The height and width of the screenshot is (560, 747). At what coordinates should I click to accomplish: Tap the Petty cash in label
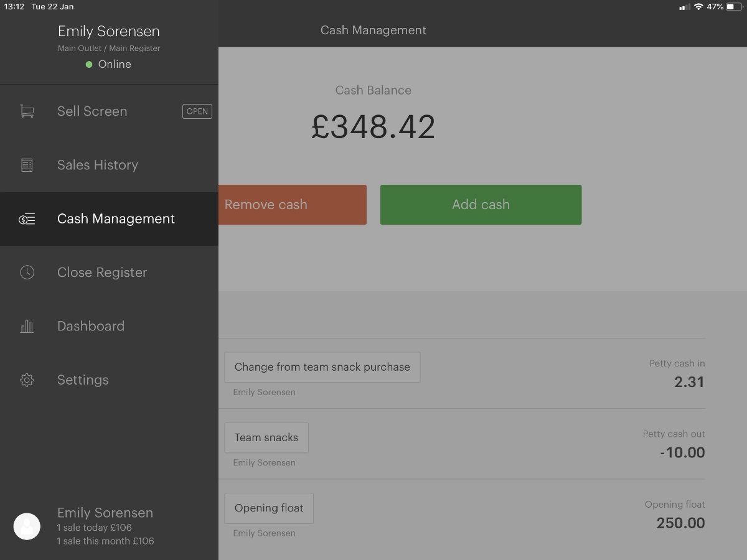point(677,363)
